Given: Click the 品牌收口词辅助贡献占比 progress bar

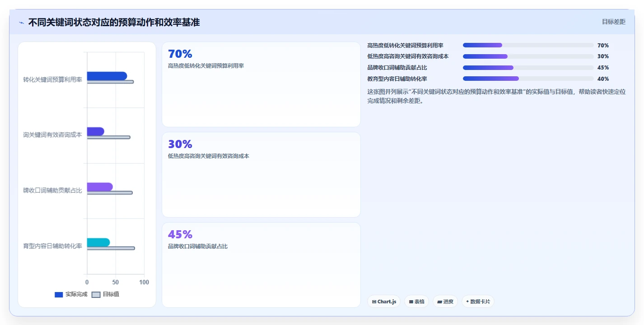Looking at the screenshot, I should click(528, 68).
